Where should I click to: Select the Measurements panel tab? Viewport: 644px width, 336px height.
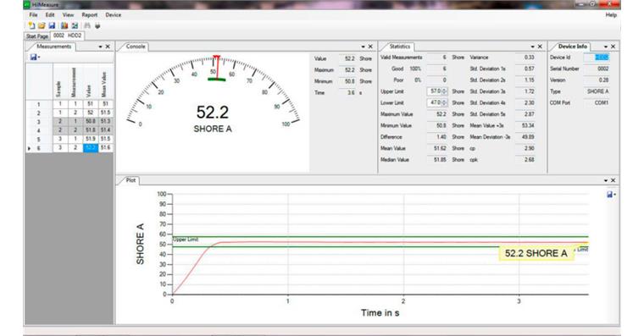point(53,47)
